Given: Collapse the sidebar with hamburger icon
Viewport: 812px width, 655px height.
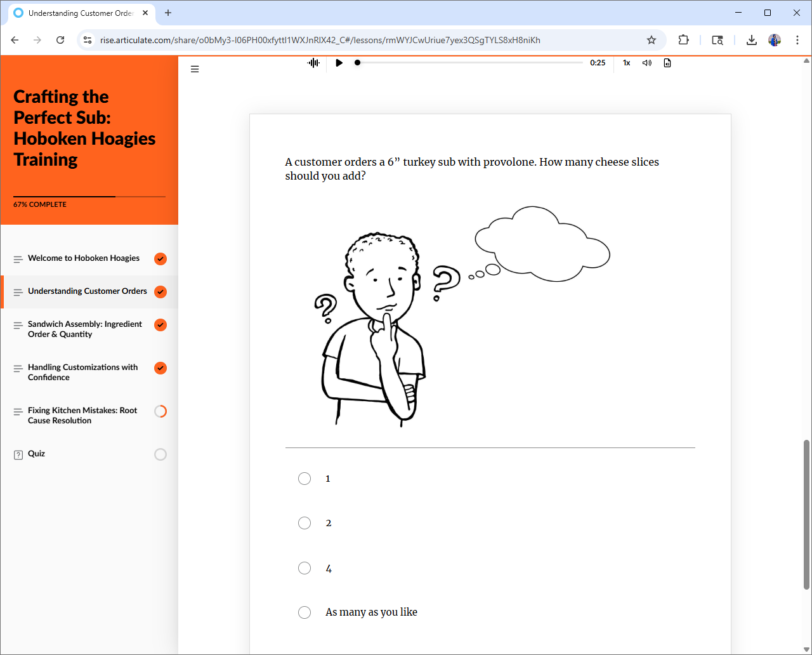Looking at the screenshot, I should [195, 69].
